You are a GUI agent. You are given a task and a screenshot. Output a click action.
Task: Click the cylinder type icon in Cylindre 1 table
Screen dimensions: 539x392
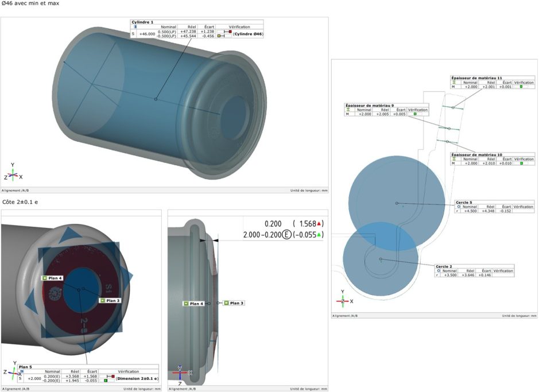135,26
